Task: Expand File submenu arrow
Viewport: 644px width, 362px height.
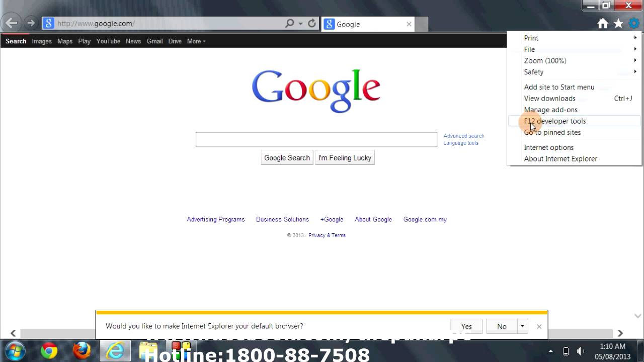Action: pyautogui.click(x=635, y=49)
